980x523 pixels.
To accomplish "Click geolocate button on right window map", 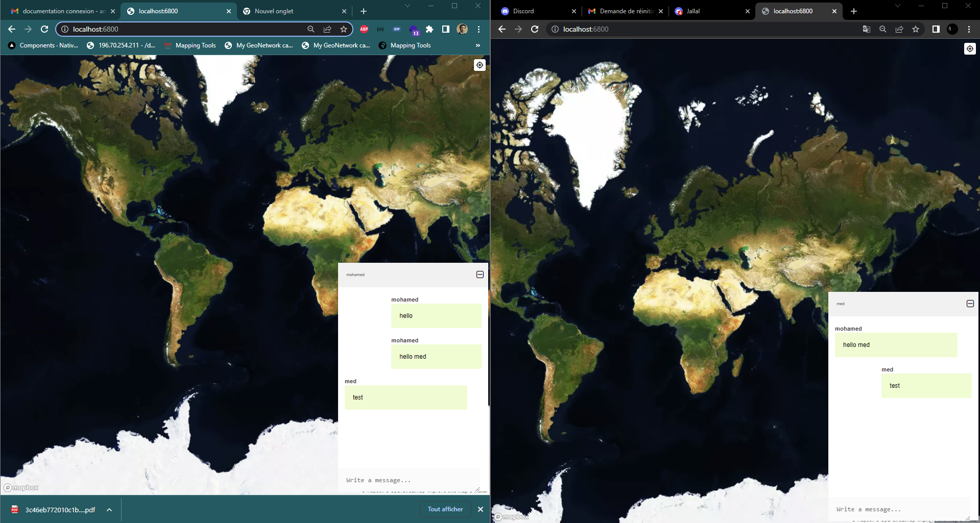I will coord(970,49).
